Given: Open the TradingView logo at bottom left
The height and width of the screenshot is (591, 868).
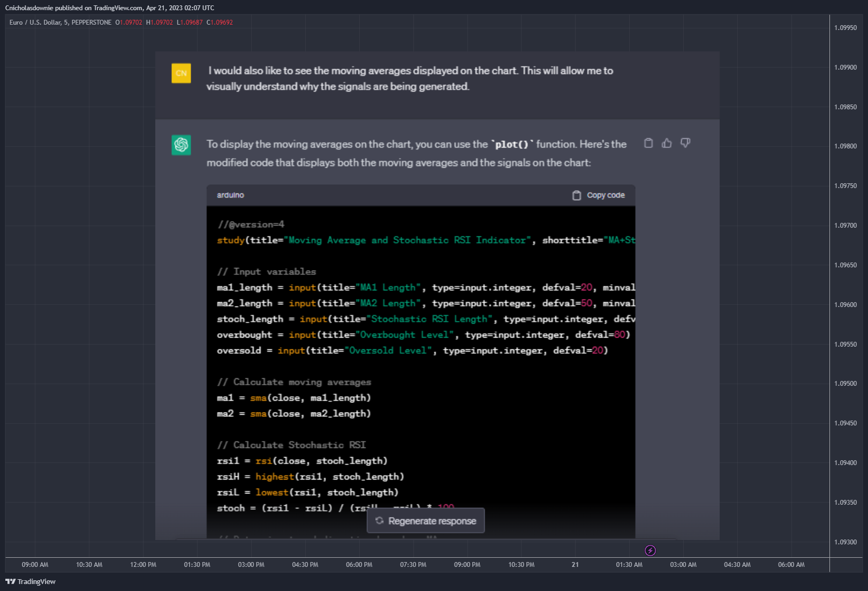Looking at the screenshot, I should pyautogui.click(x=31, y=581).
